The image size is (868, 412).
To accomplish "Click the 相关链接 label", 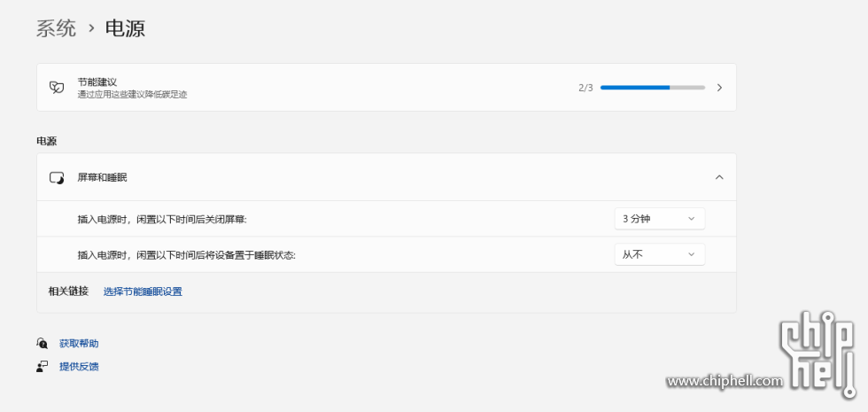I will point(69,292).
